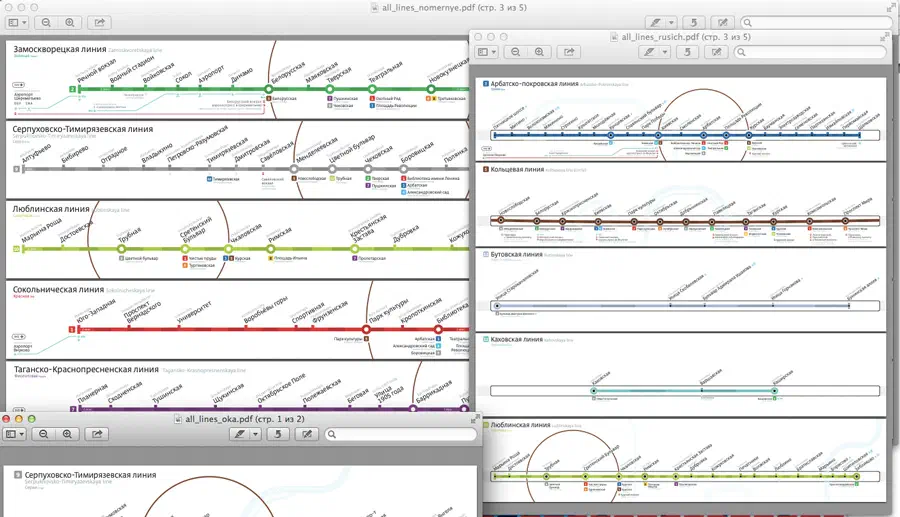Open highlight color dropdown arrow in all_lines_oka.pdf window

pos(255,434)
